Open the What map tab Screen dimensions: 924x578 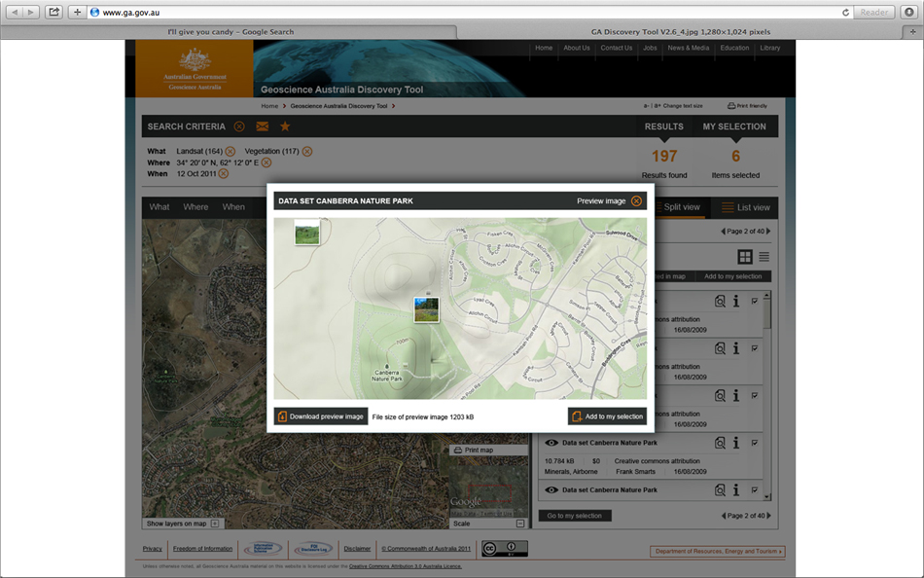[x=160, y=207]
